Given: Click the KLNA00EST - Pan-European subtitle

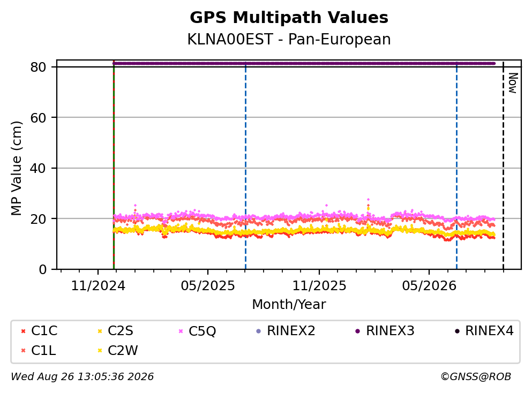Looking at the screenshot, I should pos(289,39).
